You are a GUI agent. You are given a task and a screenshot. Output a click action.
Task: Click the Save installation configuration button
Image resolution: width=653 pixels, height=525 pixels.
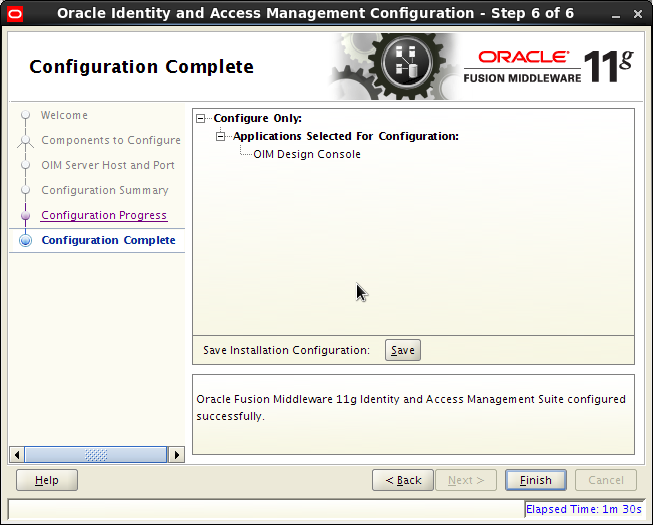tap(403, 350)
